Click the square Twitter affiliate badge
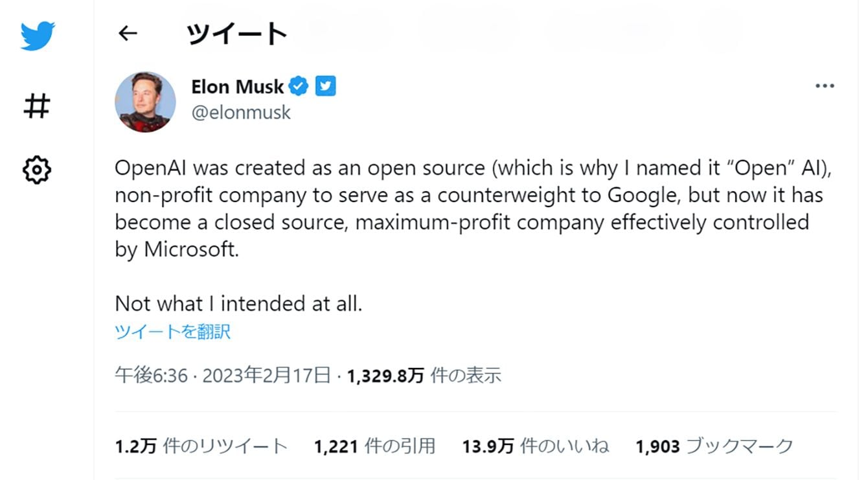This screenshot has height=480, width=868. tap(326, 86)
